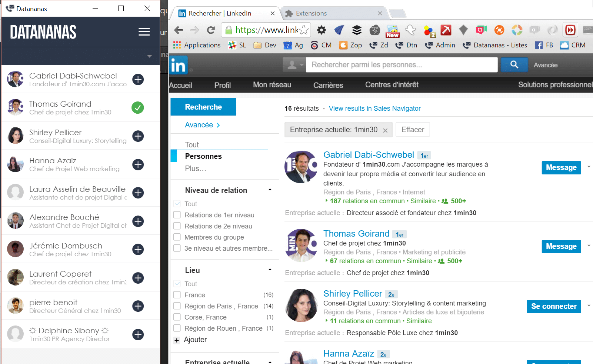Screen dimensions: 593x364
Task: Toggle Tout checkbox under Niveau de relation
Action: click(x=177, y=204)
